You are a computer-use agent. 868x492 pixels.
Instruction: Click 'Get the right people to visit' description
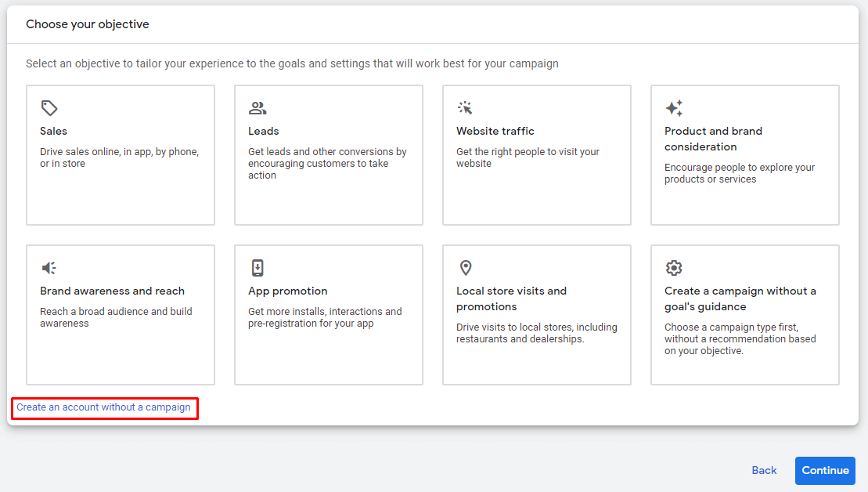click(x=528, y=157)
